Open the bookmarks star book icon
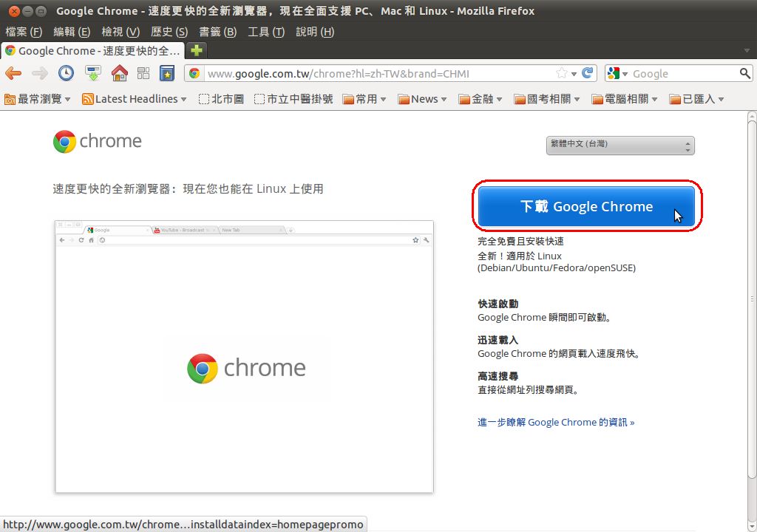 pos(167,73)
